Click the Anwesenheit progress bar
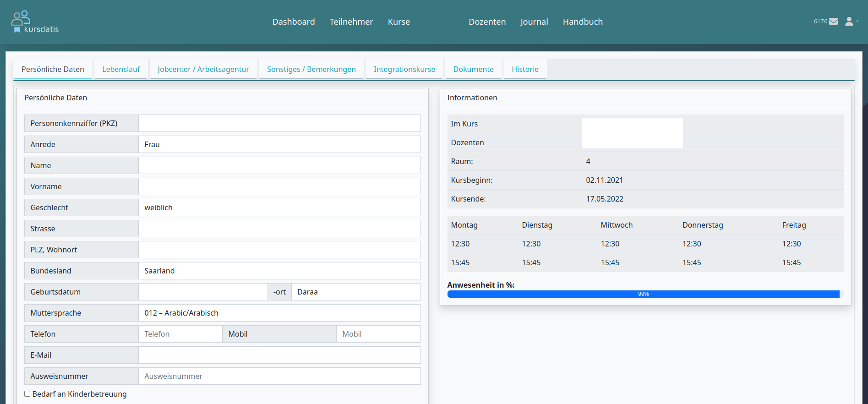The image size is (868, 404). pyautogui.click(x=643, y=294)
